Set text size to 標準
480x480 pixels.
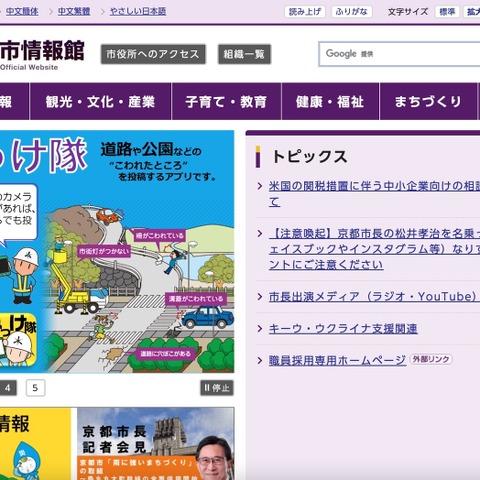[x=447, y=12]
